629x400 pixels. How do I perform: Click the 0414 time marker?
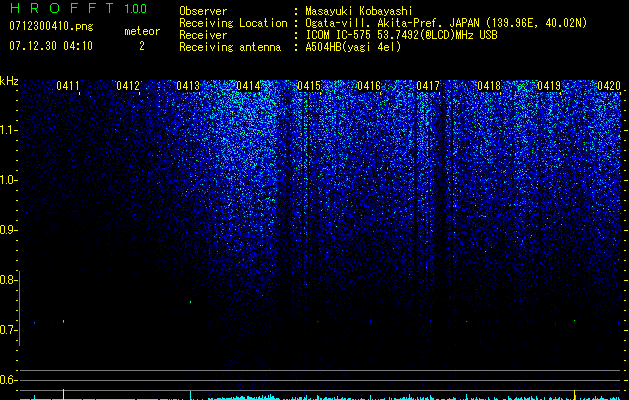pos(248,86)
